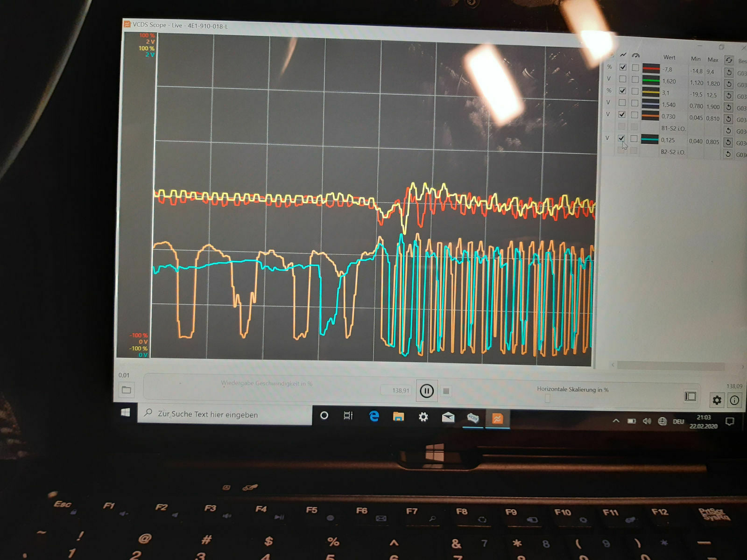Viewport: 747px width, 560px height.
Task: Enable gauge display for yellow 3,1 channel
Action: 635,91
